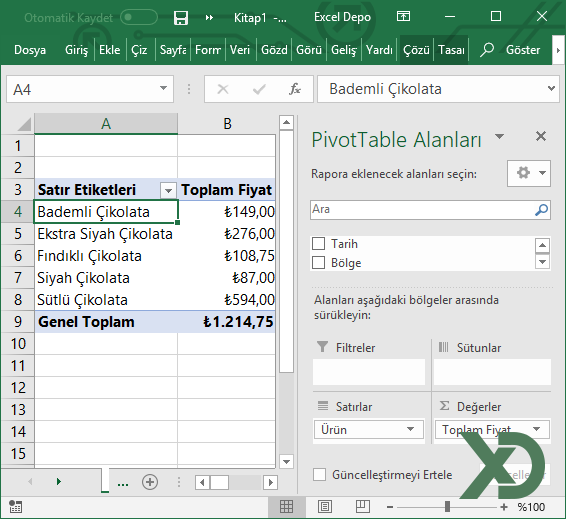Open the Name Box dropdown arrow

[163, 88]
